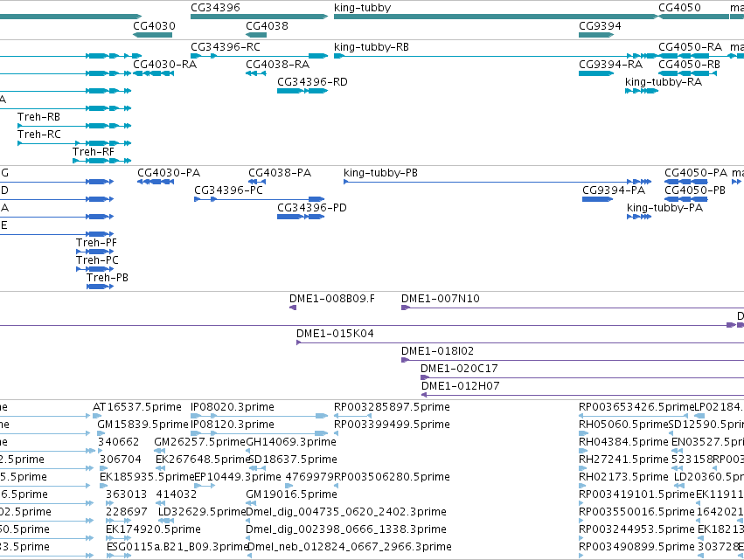Viewport: 744px width, 560px height.
Task: Select protein Treh-PC
Action: pos(95,269)
